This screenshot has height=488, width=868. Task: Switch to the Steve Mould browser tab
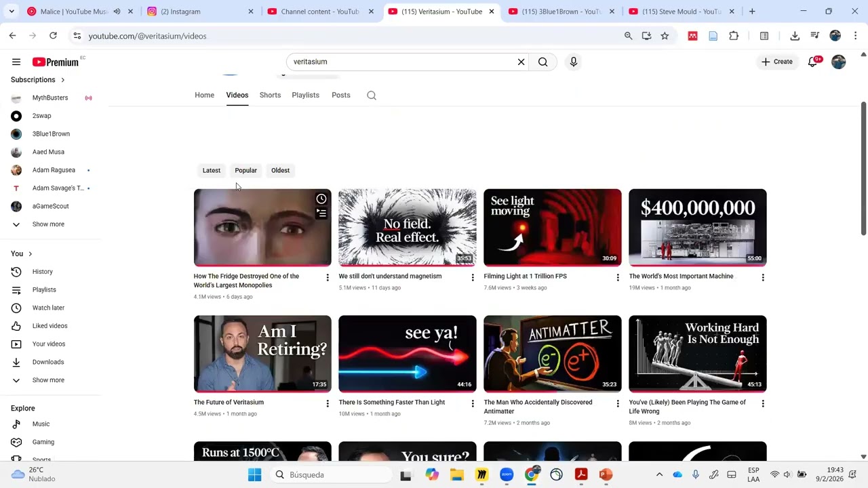coord(682,12)
